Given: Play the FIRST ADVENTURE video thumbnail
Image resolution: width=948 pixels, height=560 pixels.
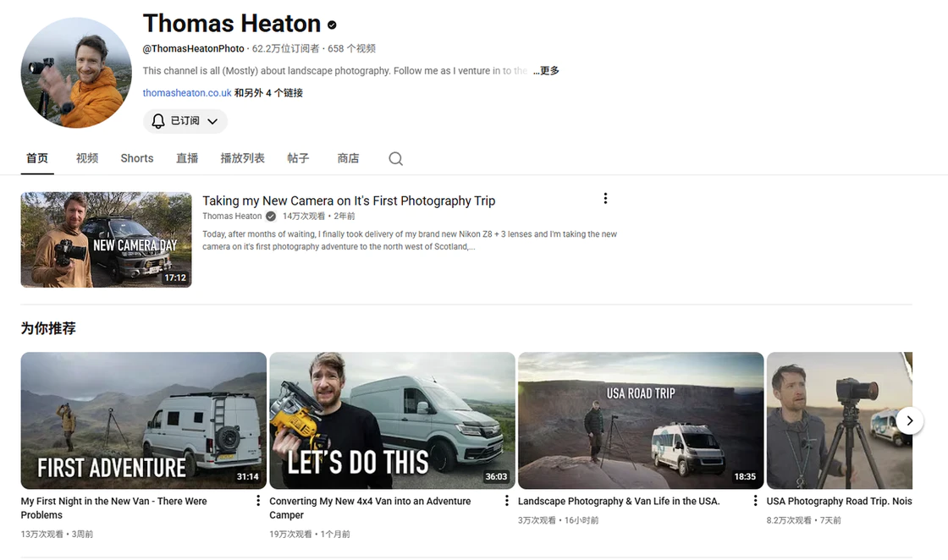Looking at the screenshot, I should (x=143, y=420).
